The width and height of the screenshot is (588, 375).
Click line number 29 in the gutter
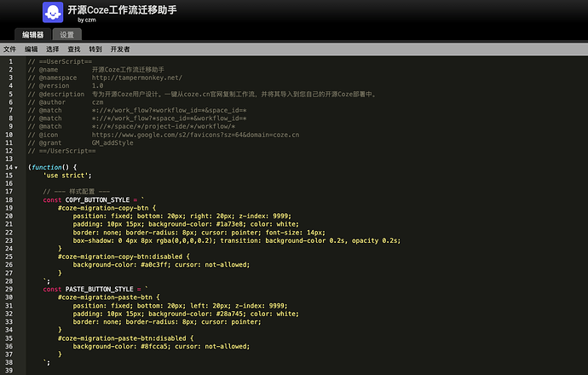click(9, 289)
